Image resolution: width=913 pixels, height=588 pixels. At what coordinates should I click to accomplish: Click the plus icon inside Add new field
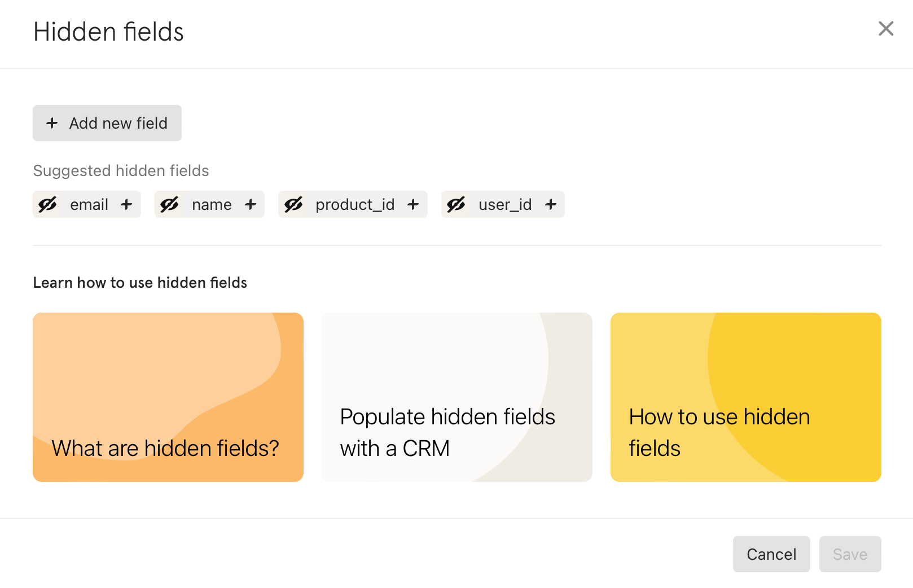coord(51,123)
